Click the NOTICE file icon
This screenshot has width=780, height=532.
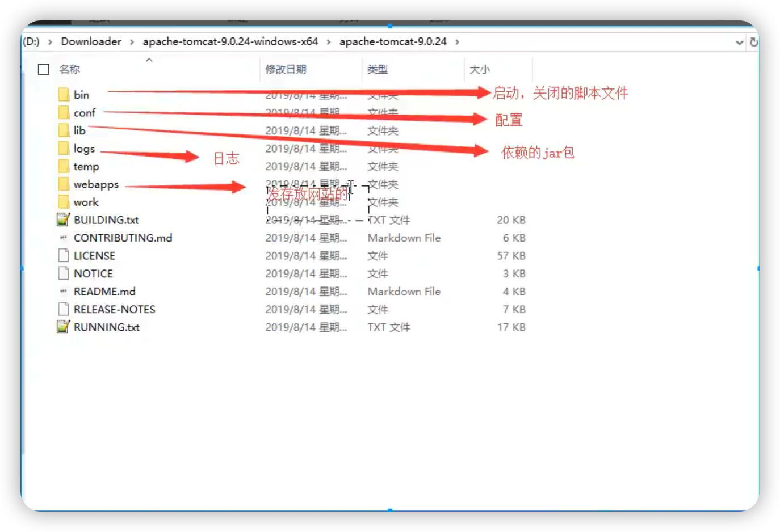[x=64, y=273]
